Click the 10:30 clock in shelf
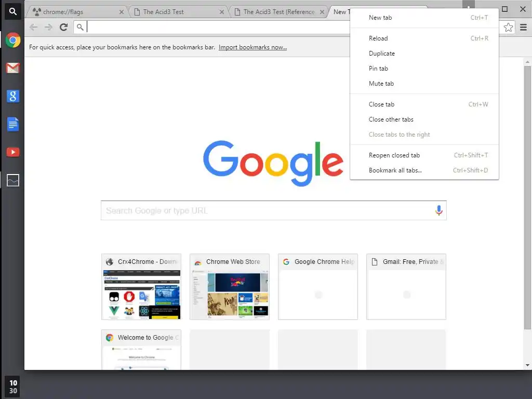532x399 pixels. (13, 387)
